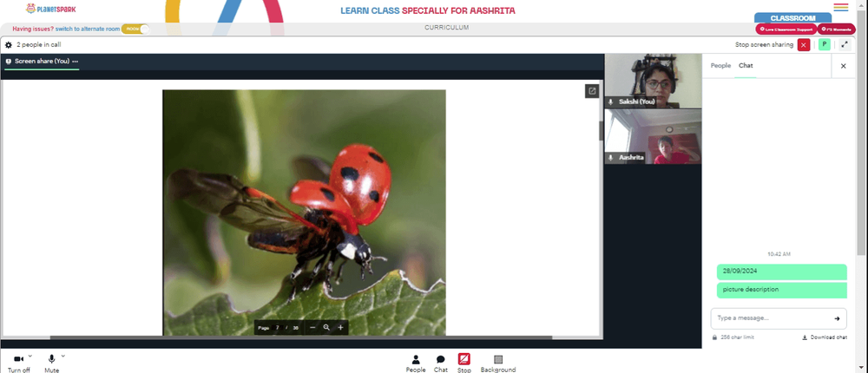868x373 pixels.
Task: Click the mic icon on Aashrita's tile
Action: pyautogui.click(x=610, y=158)
